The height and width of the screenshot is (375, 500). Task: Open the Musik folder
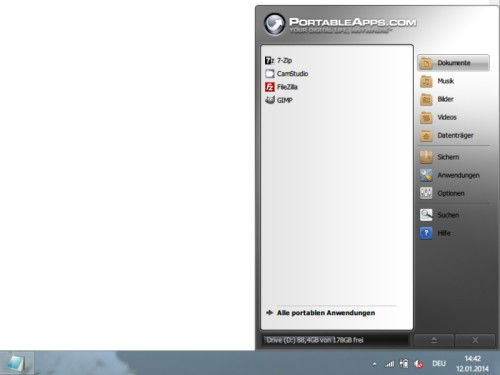point(437,81)
